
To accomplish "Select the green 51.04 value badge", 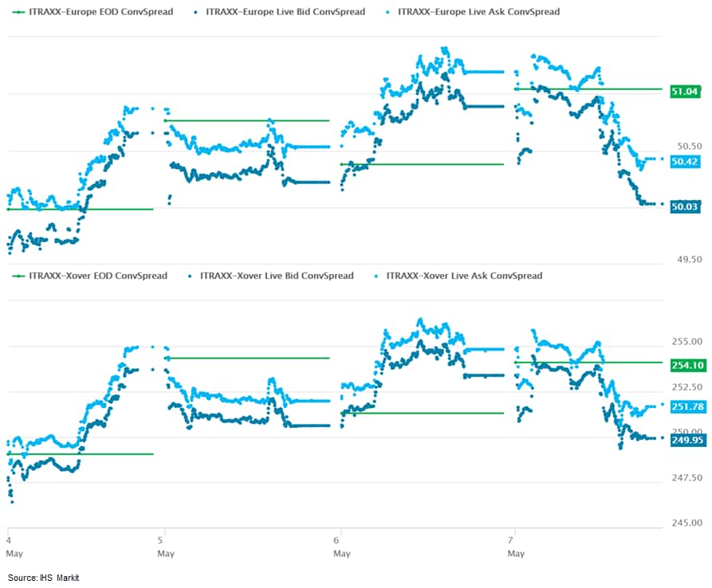I will click(x=686, y=92).
